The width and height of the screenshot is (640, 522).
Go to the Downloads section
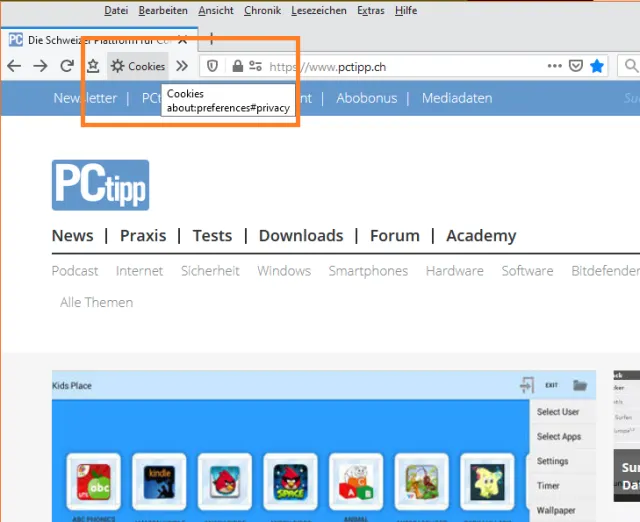point(300,236)
